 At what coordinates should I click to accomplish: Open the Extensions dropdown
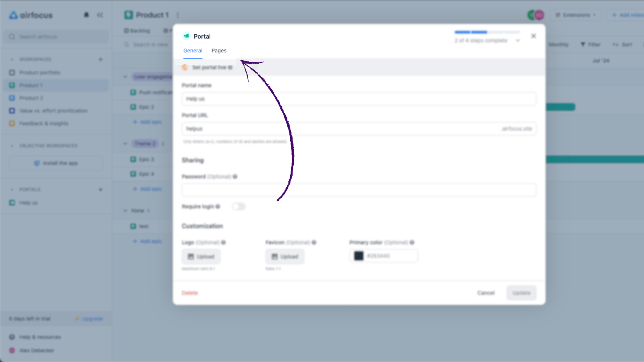tap(576, 15)
